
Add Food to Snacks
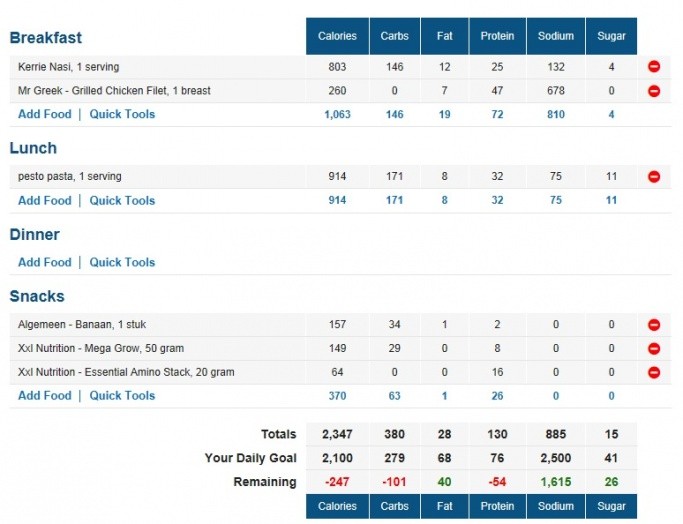[45, 395]
